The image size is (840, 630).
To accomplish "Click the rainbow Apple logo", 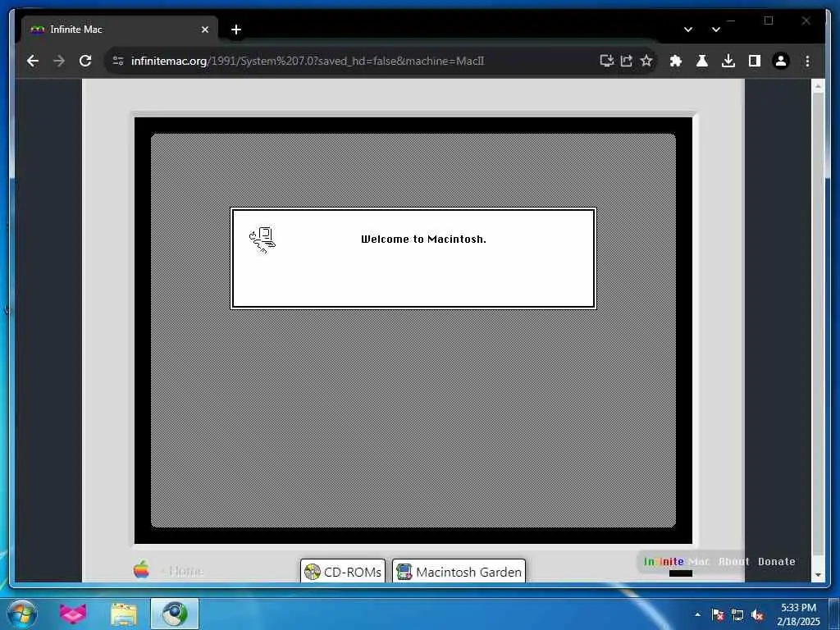I will pyautogui.click(x=141, y=570).
